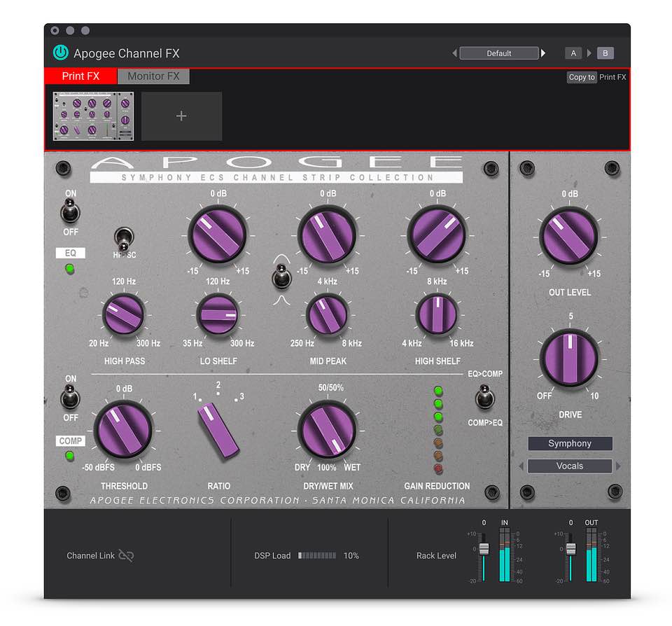Click the Channel Link label
Screen dimensions: 672x626
click(x=90, y=556)
